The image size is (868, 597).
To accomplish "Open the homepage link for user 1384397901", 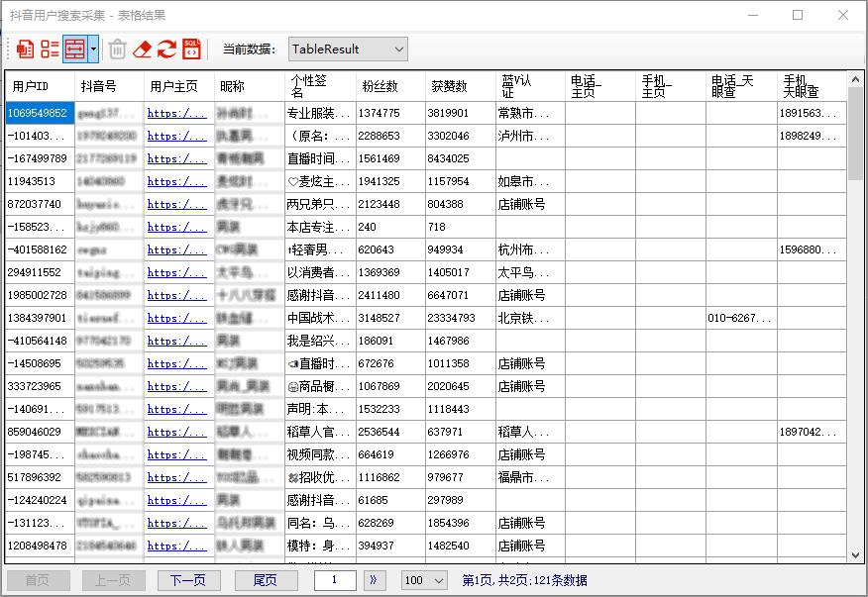I will click(x=177, y=318).
